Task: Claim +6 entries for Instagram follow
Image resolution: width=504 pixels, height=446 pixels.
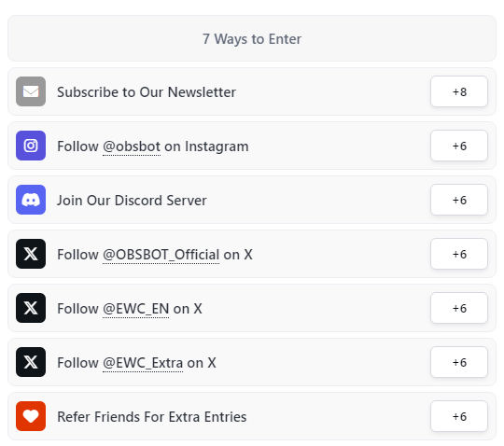Action: (459, 146)
